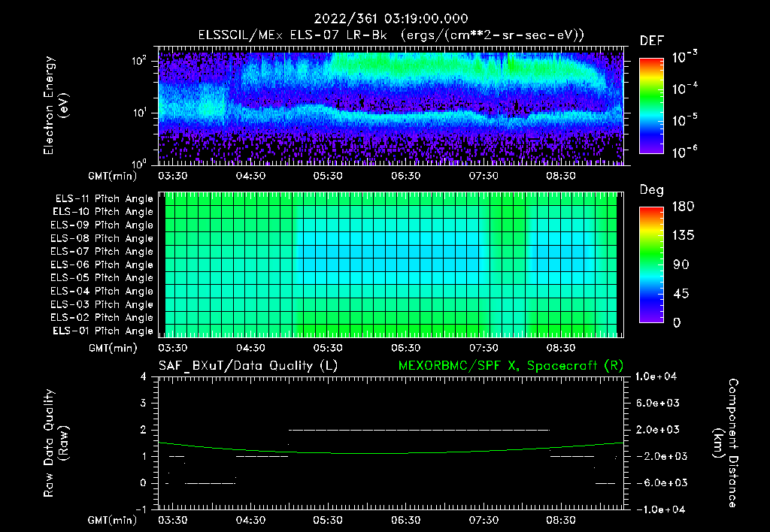Click the Component Distance (km) axis label
The height and width of the screenshot is (532, 770).
726,443
